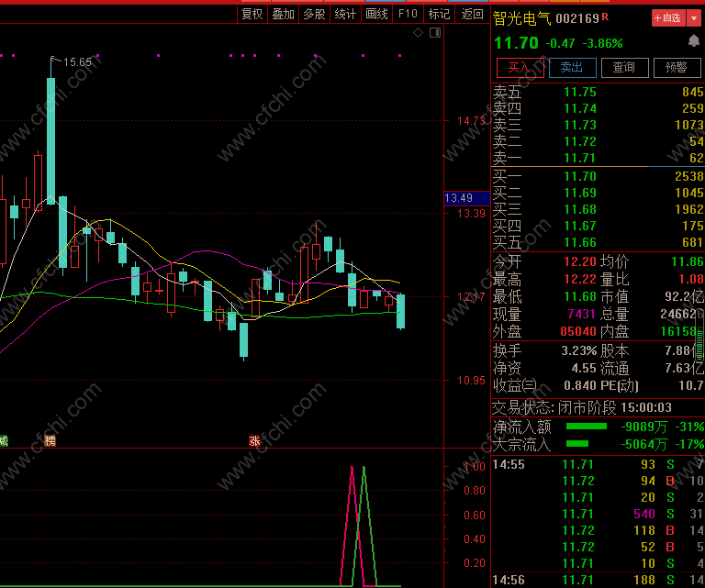Screen dimensions: 705x588
Task: Click the 收益(三) value 0.840
Action: point(580,385)
